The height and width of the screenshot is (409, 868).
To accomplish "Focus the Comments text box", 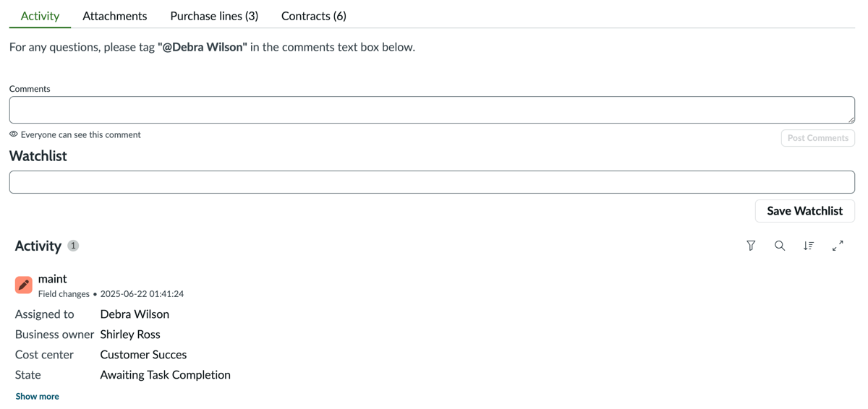I will click(x=432, y=110).
